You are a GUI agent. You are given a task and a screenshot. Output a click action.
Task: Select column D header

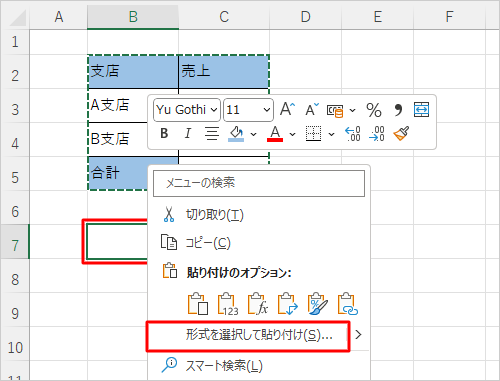pos(305,16)
